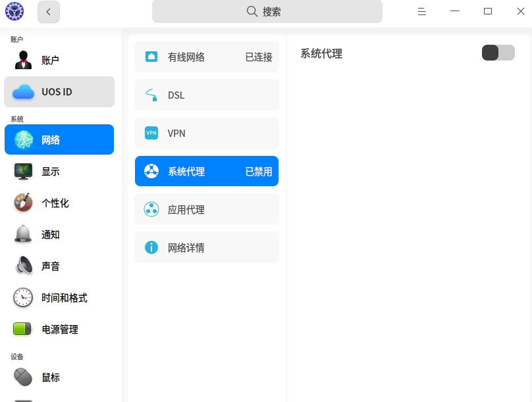Click the UOS ID cloud icon
The width and height of the screenshot is (532, 402).
pyautogui.click(x=23, y=92)
